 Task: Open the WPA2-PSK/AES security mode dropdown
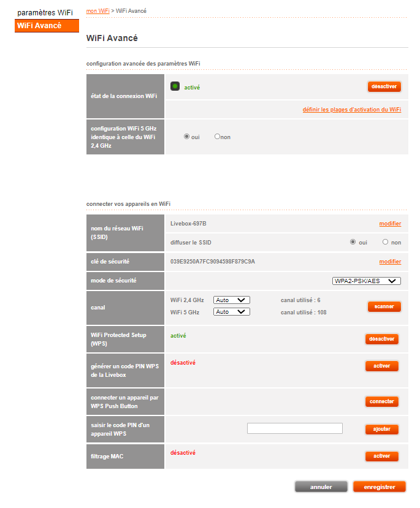point(367,281)
